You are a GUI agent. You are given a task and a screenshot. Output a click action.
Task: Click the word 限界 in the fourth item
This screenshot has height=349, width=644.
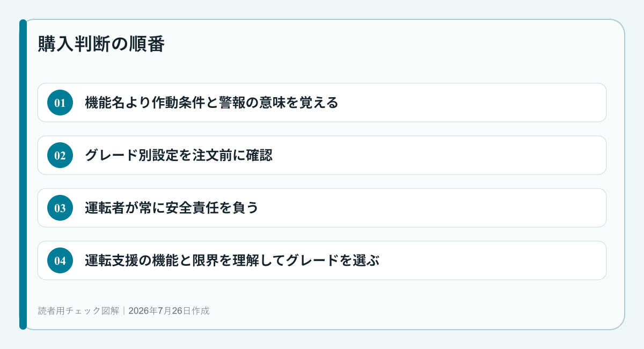(x=205, y=260)
